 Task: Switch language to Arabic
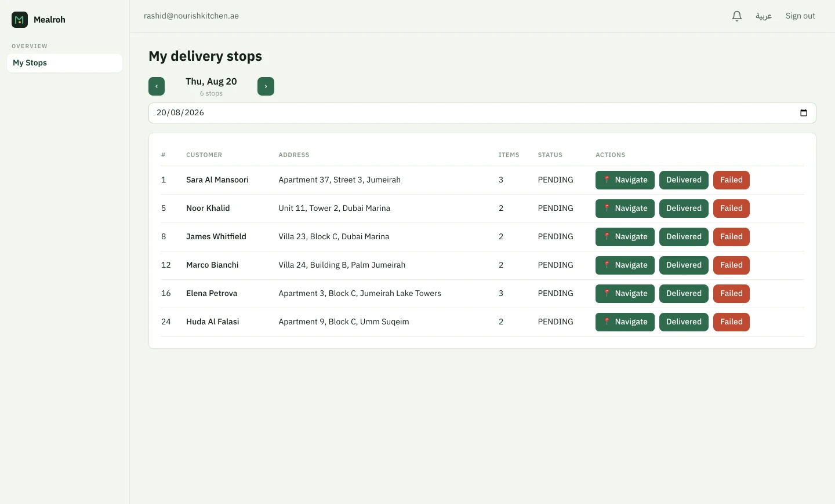[764, 16]
